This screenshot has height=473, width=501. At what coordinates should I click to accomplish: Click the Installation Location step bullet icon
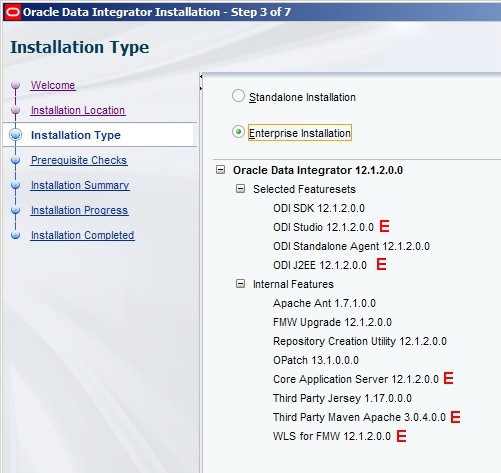click(x=15, y=110)
